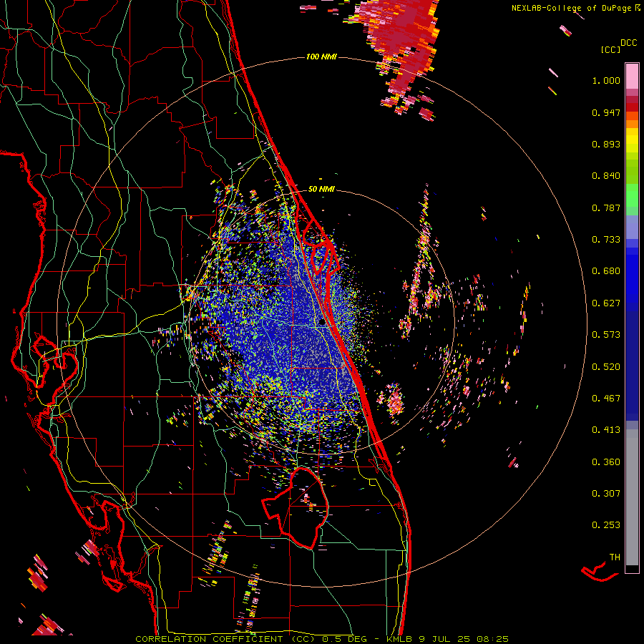Click the [CC] label above the legend
644x644 pixels.
pyautogui.click(x=610, y=49)
